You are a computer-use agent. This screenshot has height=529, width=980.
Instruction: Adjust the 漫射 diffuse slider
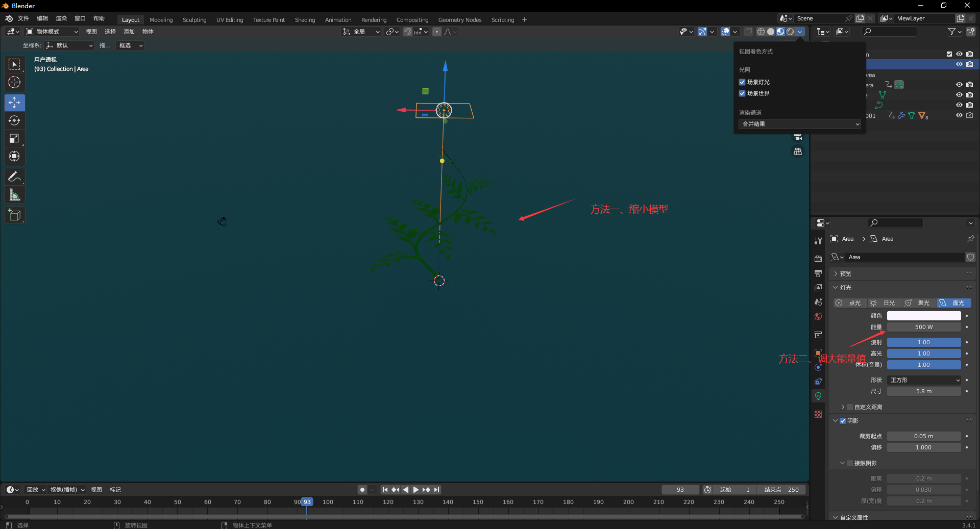coord(924,342)
